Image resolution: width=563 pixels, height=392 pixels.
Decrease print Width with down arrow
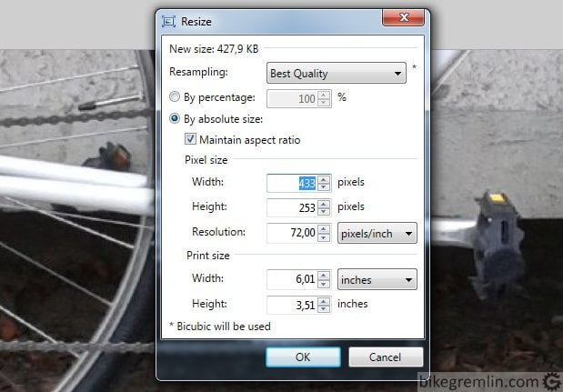click(324, 283)
